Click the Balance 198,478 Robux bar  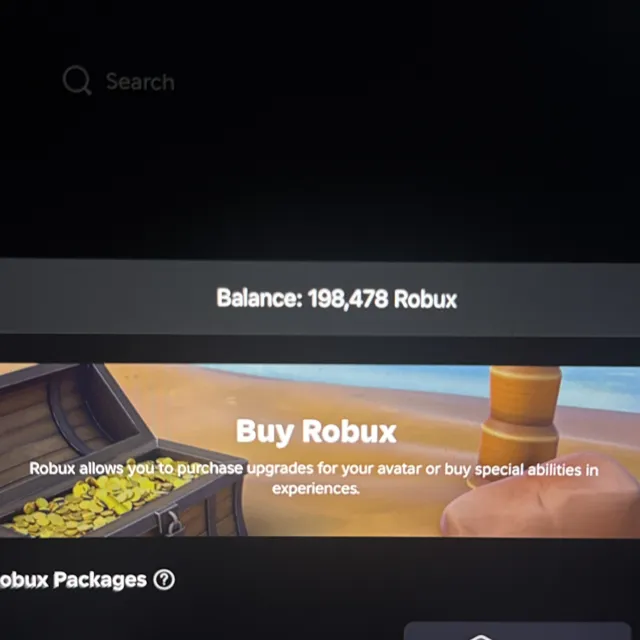(320, 298)
